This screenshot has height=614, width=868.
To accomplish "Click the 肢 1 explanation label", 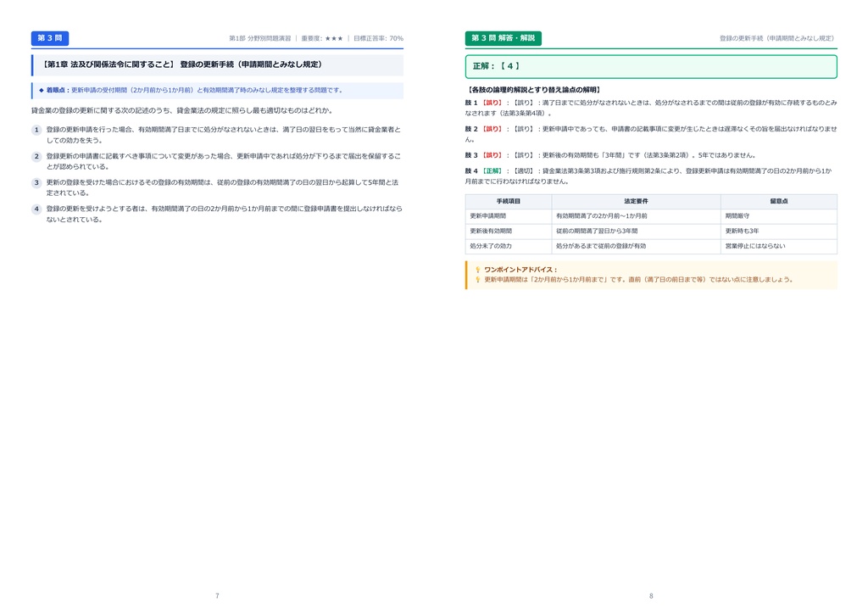I will 471,103.
